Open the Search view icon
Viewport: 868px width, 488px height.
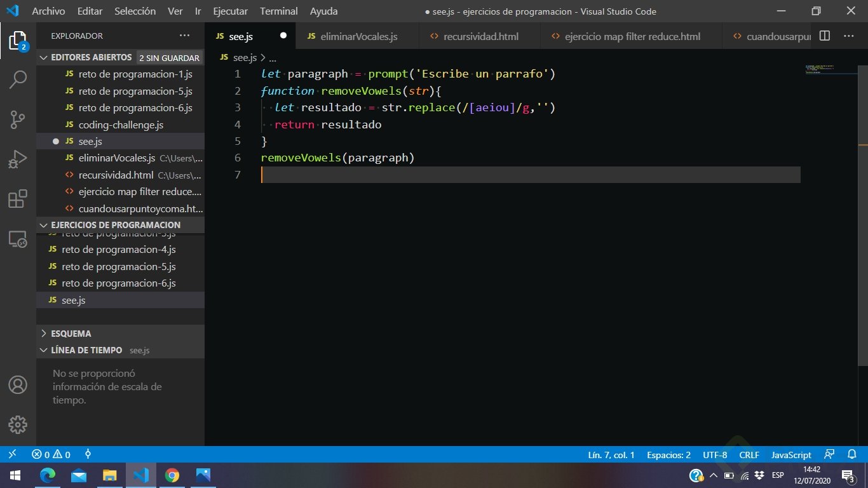[18, 79]
